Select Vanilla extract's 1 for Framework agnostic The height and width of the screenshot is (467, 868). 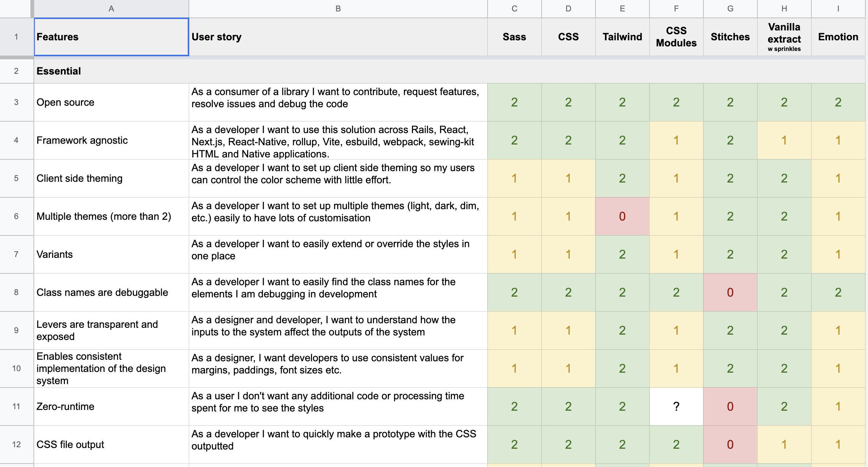tap(784, 140)
